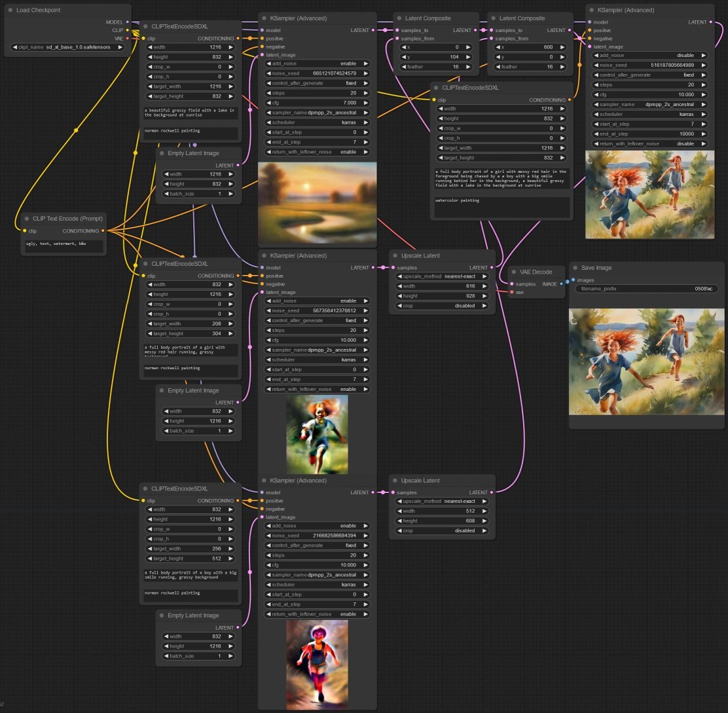Collapse the Load Checkpoint node via its title dot

(x=10, y=10)
